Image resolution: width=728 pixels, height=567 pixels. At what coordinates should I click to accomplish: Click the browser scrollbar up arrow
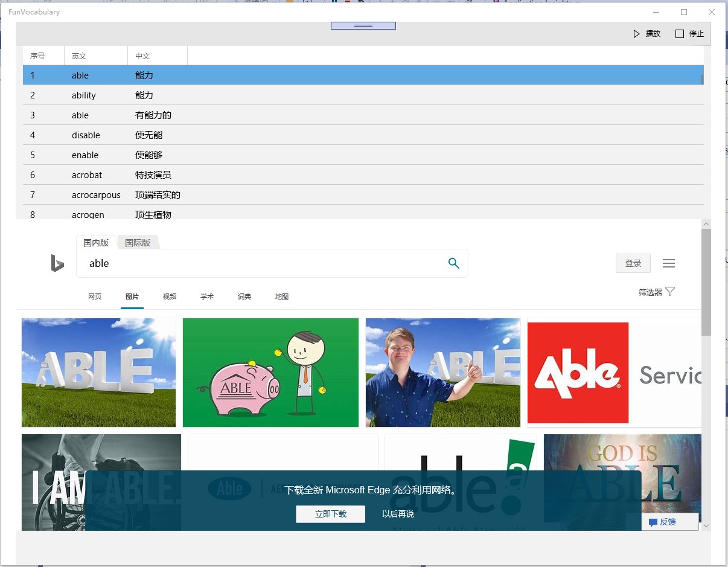pos(706,224)
